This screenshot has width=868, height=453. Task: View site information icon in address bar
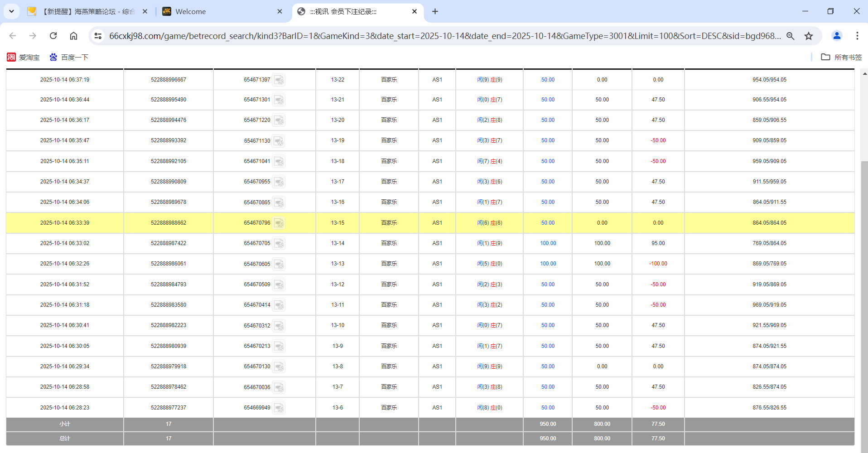click(x=98, y=36)
